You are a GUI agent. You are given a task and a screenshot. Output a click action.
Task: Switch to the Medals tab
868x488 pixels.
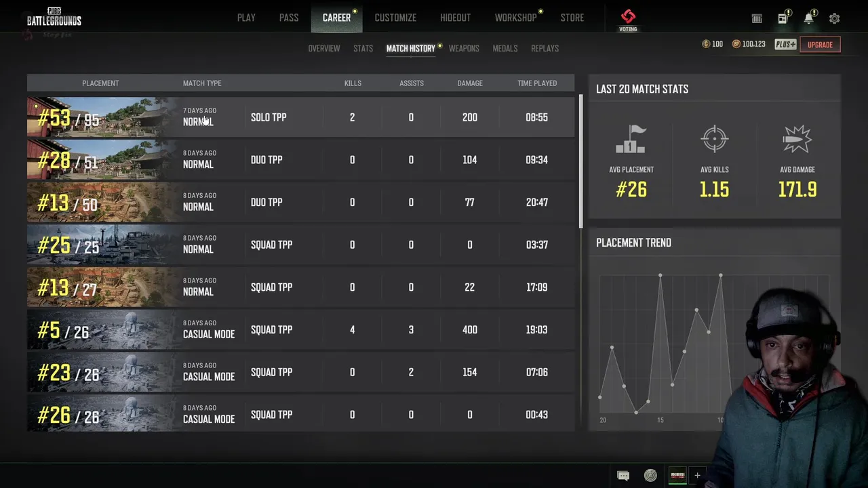(505, 48)
